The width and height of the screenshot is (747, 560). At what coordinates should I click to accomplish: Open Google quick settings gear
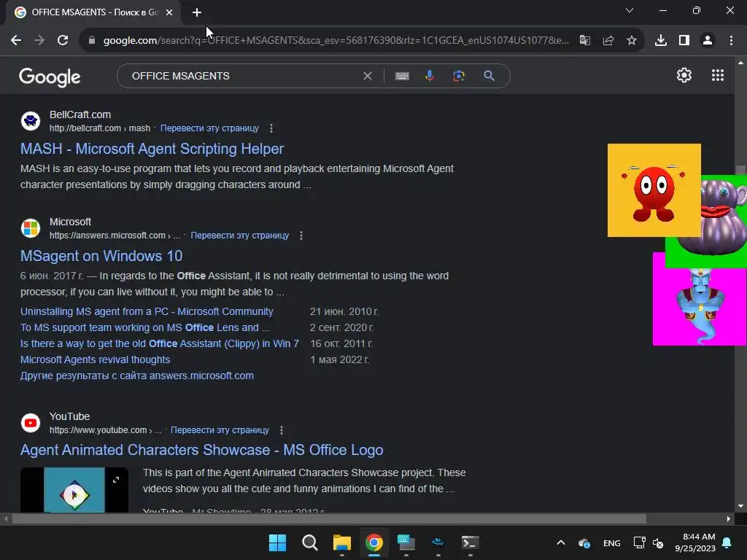coord(684,75)
